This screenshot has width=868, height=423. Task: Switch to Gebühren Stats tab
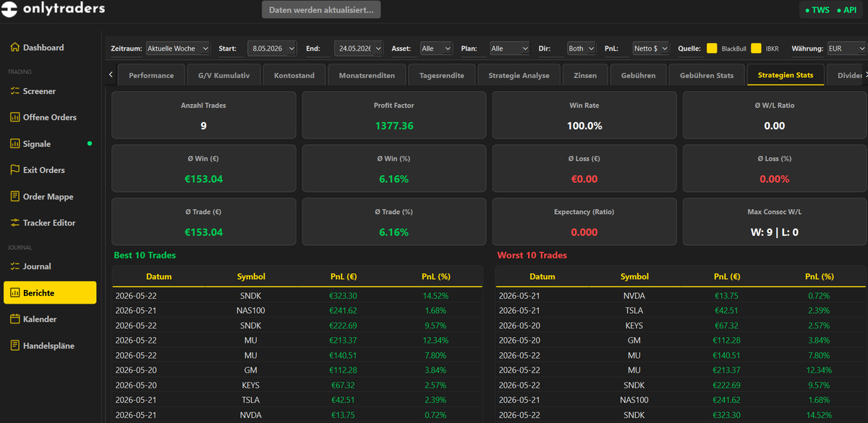tap(707, 75)
